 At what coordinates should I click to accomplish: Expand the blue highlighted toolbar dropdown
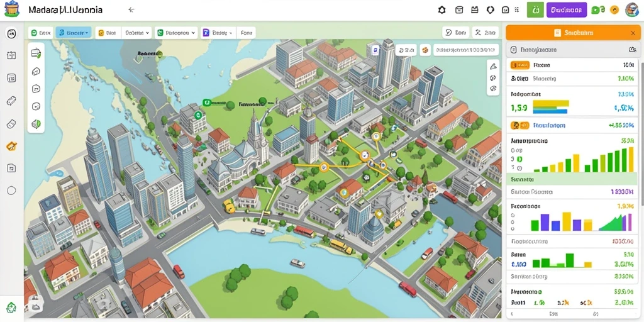74,33
